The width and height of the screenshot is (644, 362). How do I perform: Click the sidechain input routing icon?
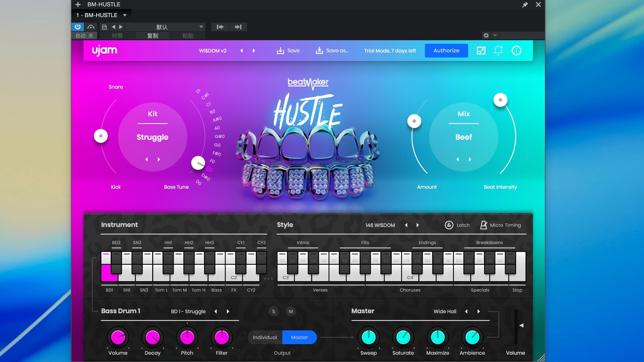pyautogui.click(x=220, y=27)
